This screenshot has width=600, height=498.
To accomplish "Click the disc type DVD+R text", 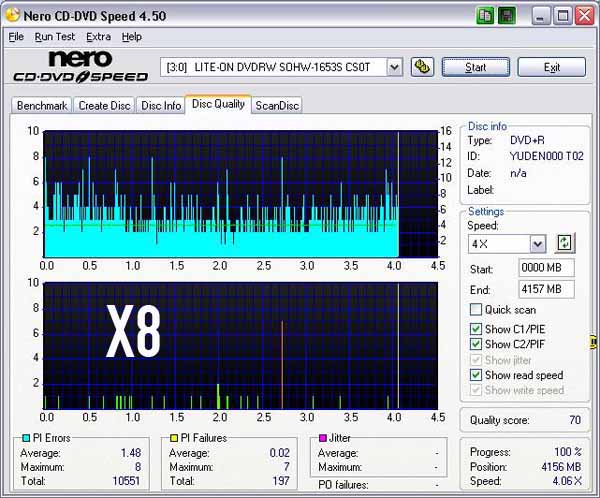I will [x=527, y=140].
